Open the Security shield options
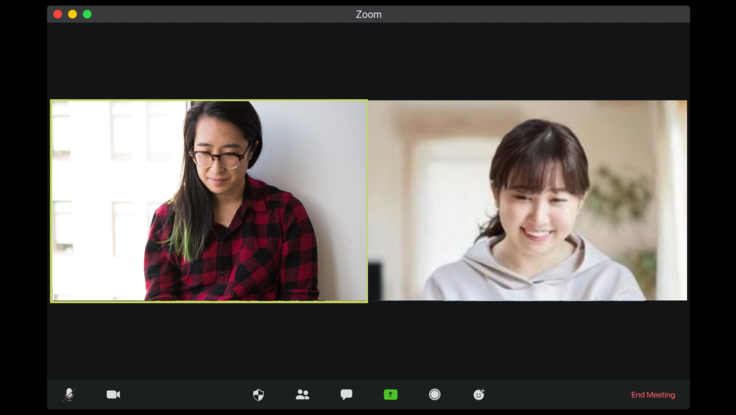Screen dimensions: 736x415 [x=258, y=394]
